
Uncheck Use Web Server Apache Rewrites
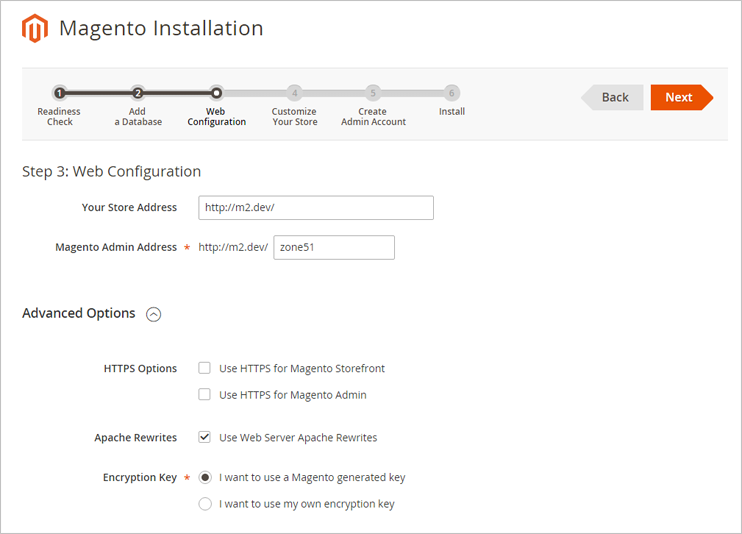(x=204, y=437)
